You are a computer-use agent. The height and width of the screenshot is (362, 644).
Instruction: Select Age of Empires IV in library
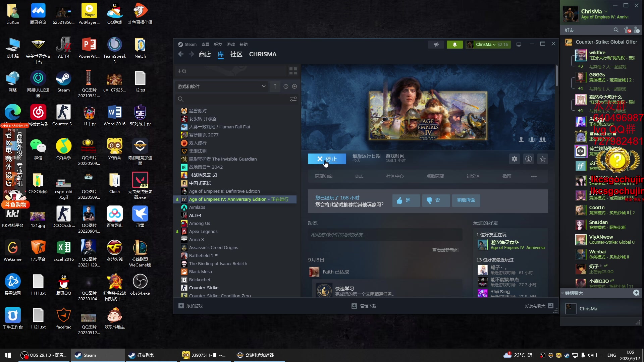pos(235,199)
